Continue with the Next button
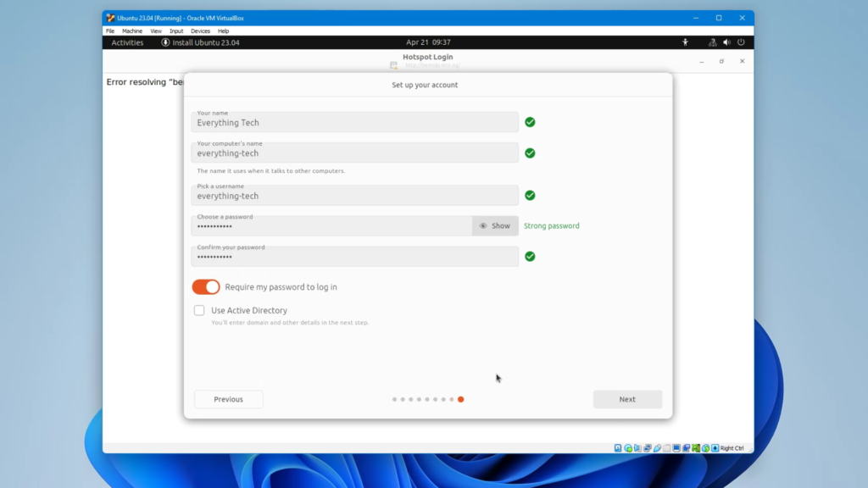The width and height of the screenshot is (868, 488). [627, 399]
